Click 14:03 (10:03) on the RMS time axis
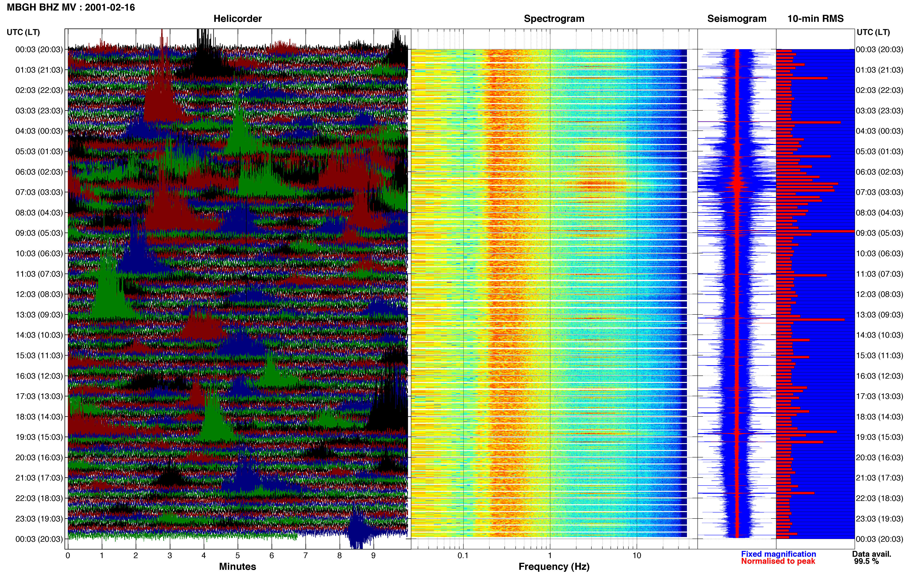This screenshot has width=924, height=578. 880,335
